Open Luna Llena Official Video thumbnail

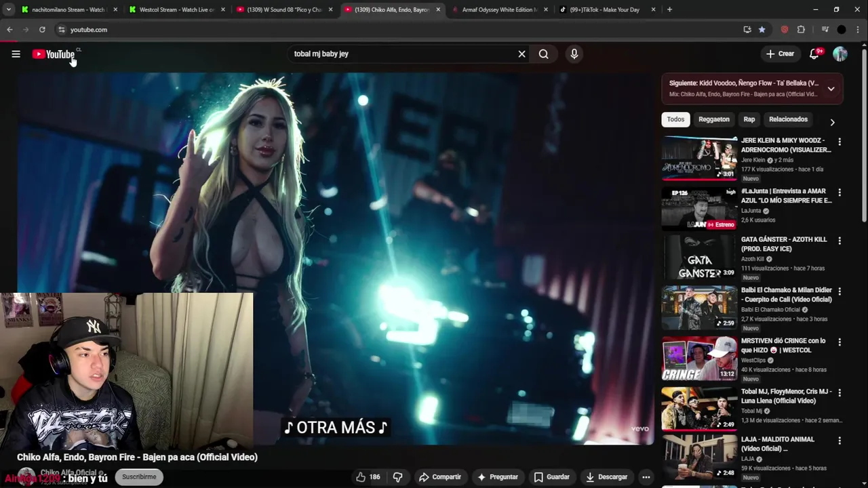(699, 409)
